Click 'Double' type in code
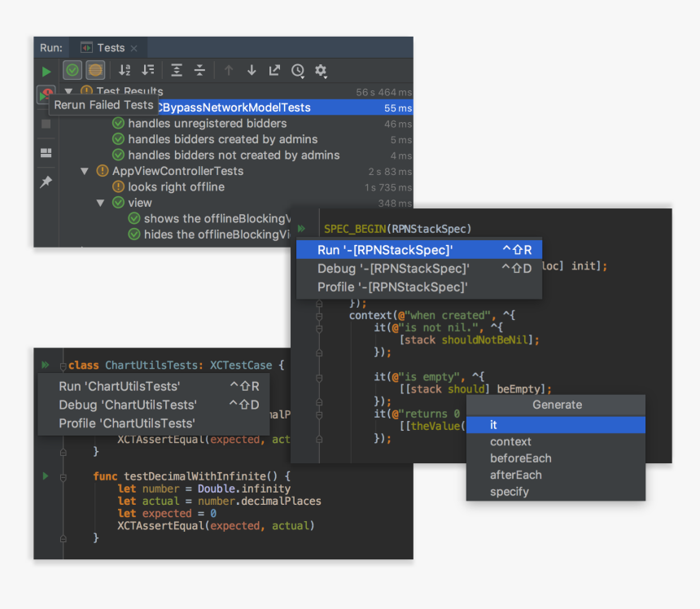700x609 pixels. 216,489
